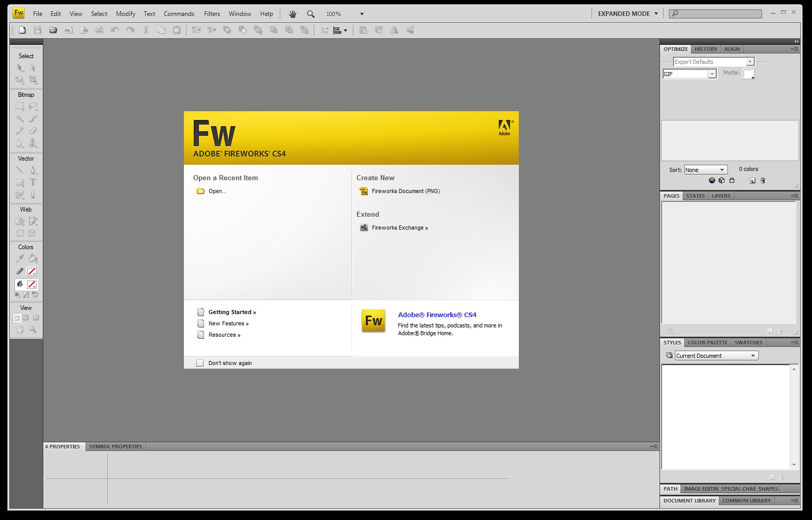Select the Pointer tool

coord(20,67)
